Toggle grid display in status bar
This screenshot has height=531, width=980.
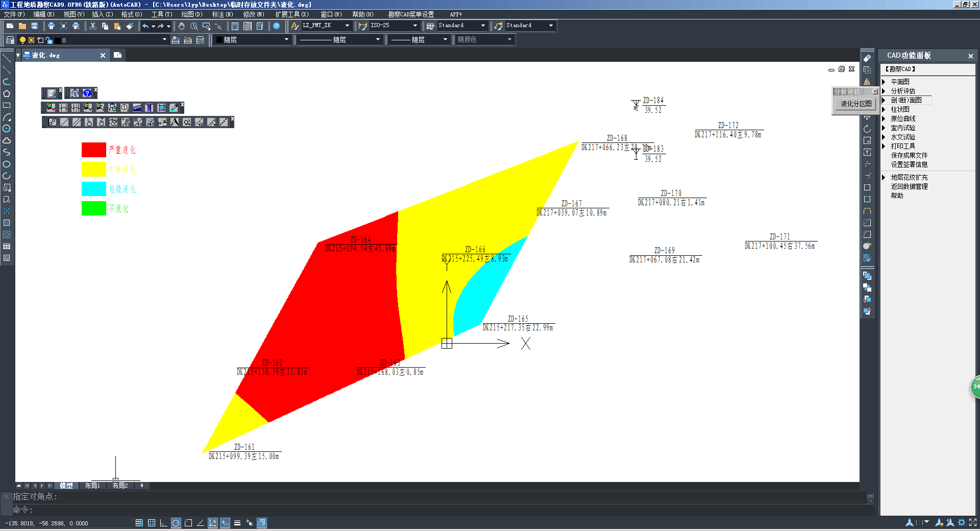[152, 523]
